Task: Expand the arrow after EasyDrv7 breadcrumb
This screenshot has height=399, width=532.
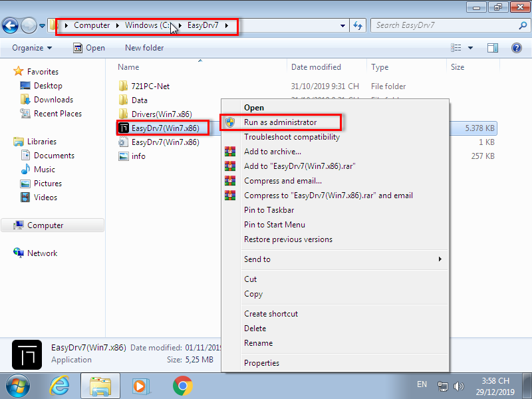Action: point(227,25)
